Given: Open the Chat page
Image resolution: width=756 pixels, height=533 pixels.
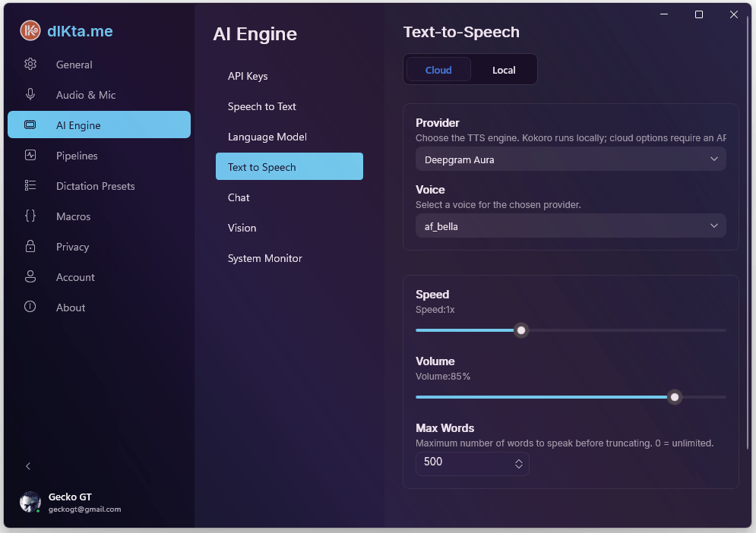Looking at the screenshot, I should point(289,197).
